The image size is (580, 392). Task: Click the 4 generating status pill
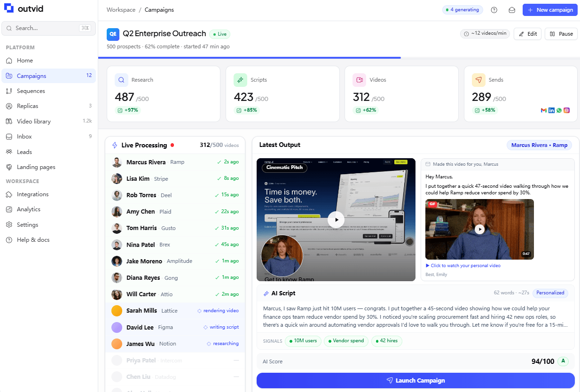(x=463, y=10)
